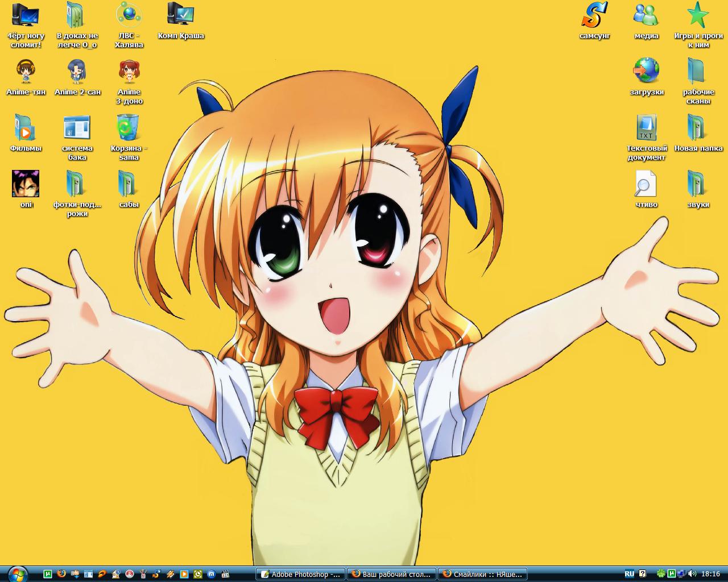This screenshot has width=728, height=582.
Task: Open the orange media player quick launch icon
Action: click(184, 574)
